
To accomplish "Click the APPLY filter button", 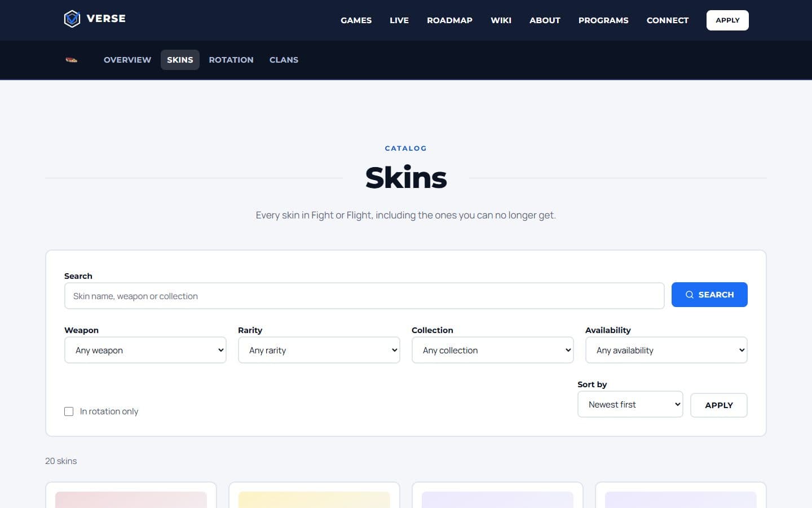I will pos(719,405).
